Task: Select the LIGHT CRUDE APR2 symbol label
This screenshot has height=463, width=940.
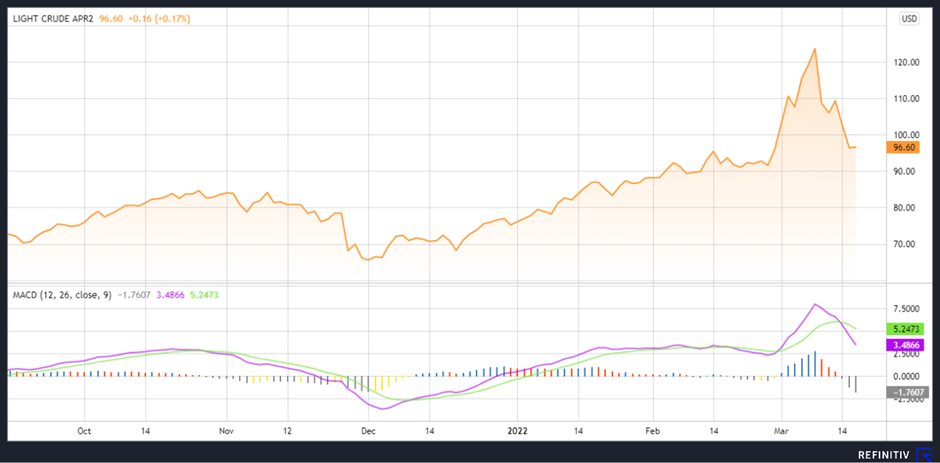Action: point(55,19)
